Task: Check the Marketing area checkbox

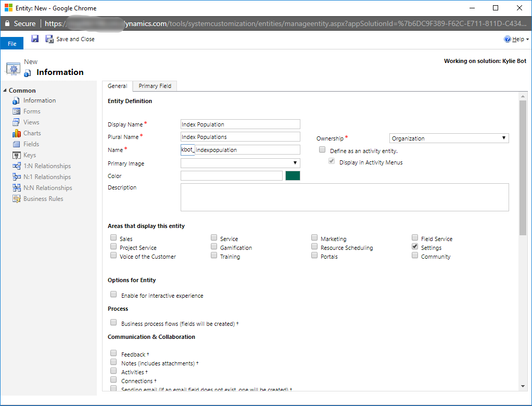Action: coord(314,237)
